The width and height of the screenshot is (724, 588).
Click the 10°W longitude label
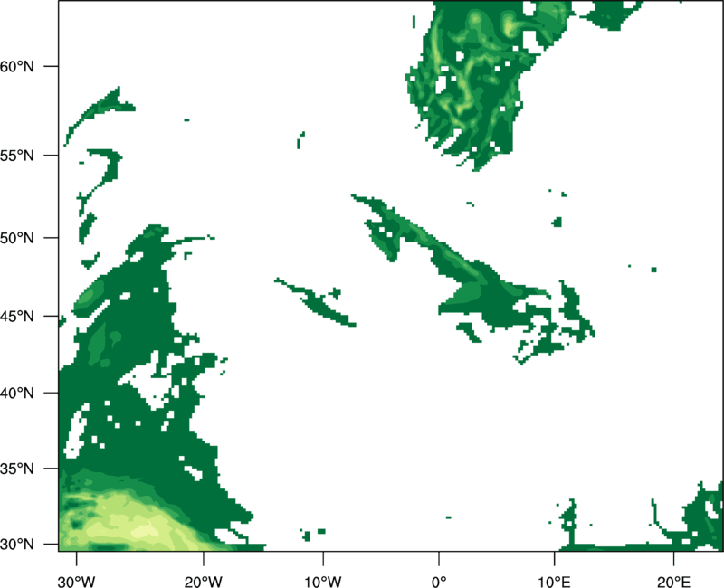pos(323,582)
